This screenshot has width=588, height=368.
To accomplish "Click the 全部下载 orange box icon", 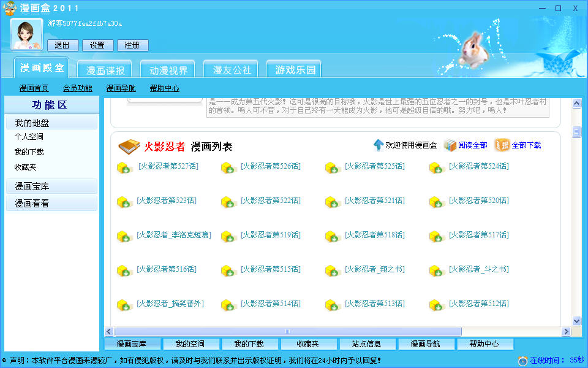I will click(x=502, y=145).
